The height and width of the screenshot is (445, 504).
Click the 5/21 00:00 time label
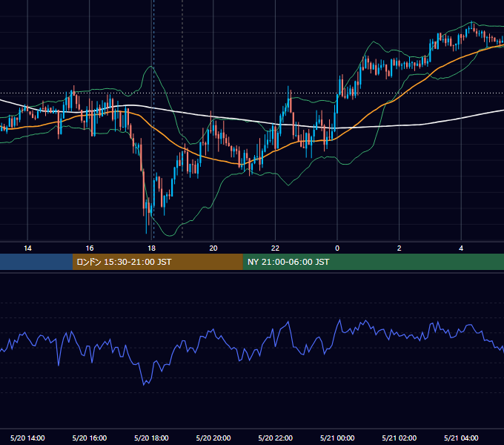337,438
